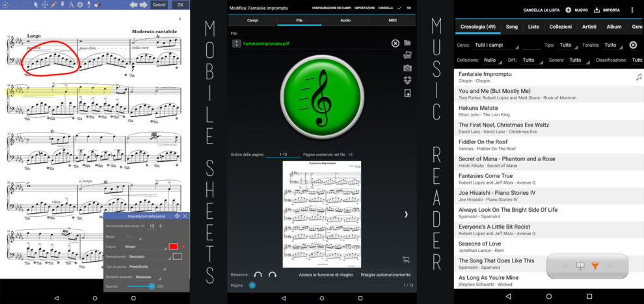Click the undo left arrow
The height and width of the screenshot is (304, 644).
[134, 5]
